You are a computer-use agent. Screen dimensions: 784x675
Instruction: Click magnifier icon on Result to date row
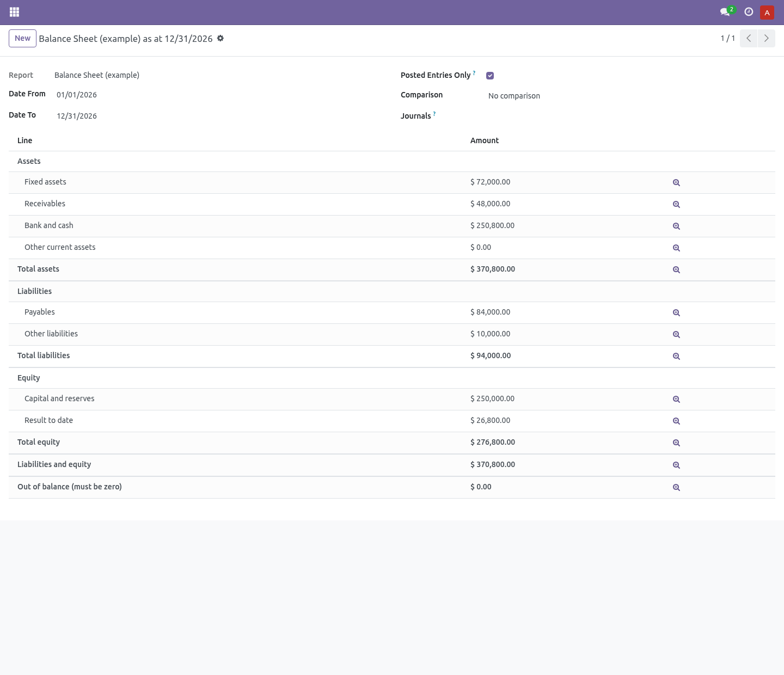pyautogui.click(x=676, y=421)
